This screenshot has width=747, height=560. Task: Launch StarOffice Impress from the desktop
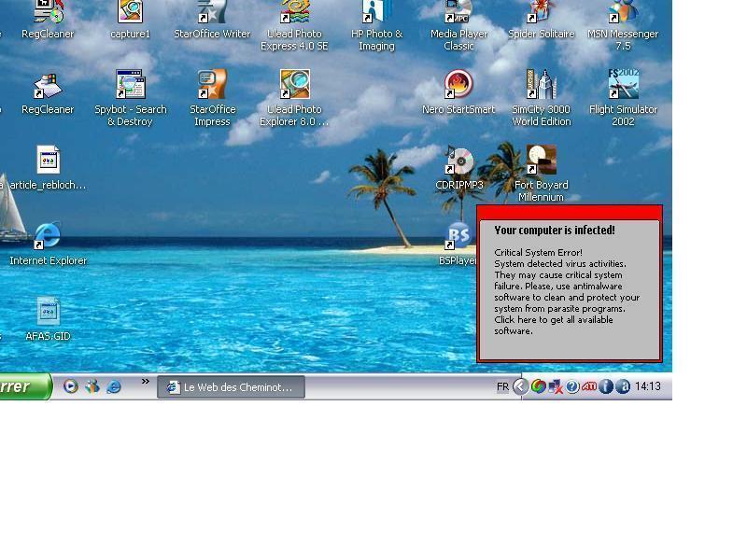pyautogui.click(x=212, y=86)
